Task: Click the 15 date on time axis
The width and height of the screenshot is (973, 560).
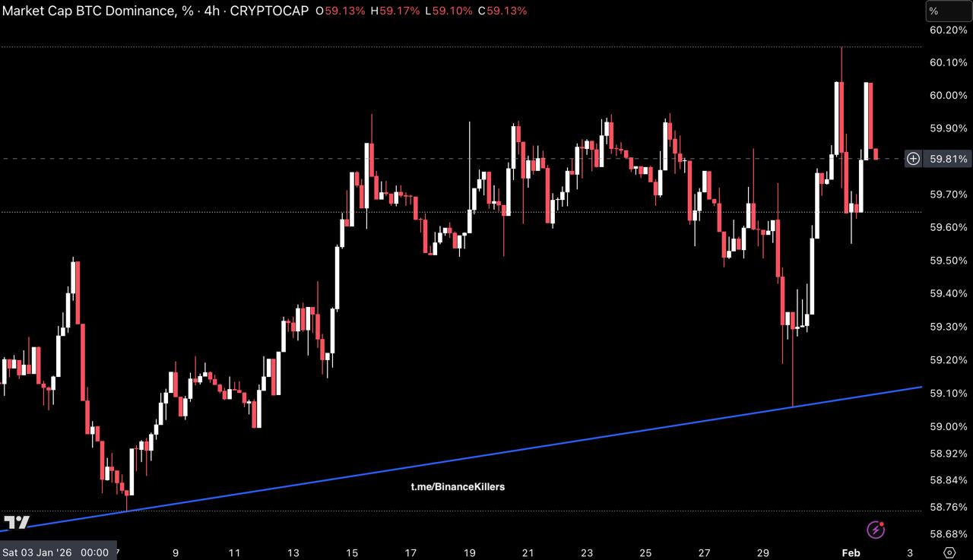Action: pos(352,552)
